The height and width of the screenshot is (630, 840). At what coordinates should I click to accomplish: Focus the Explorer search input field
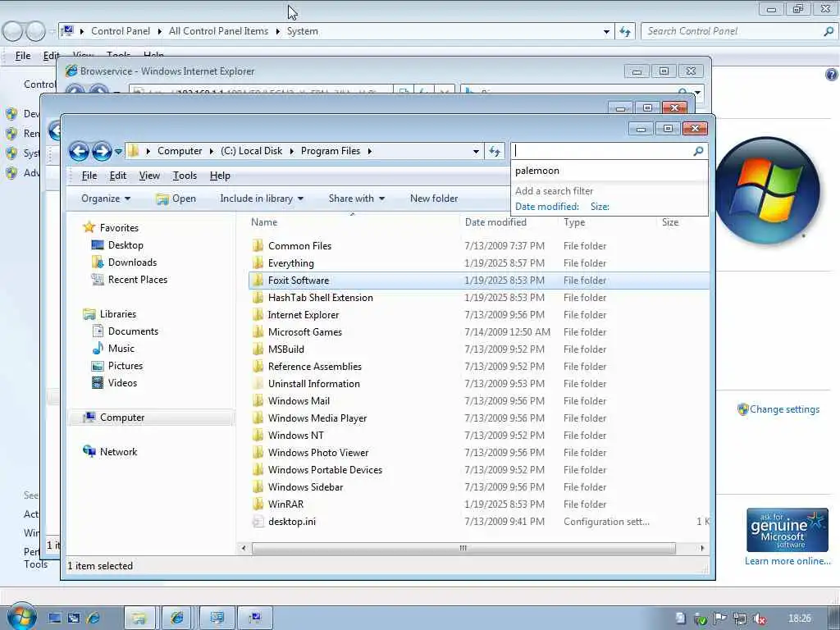coord(603,152)
